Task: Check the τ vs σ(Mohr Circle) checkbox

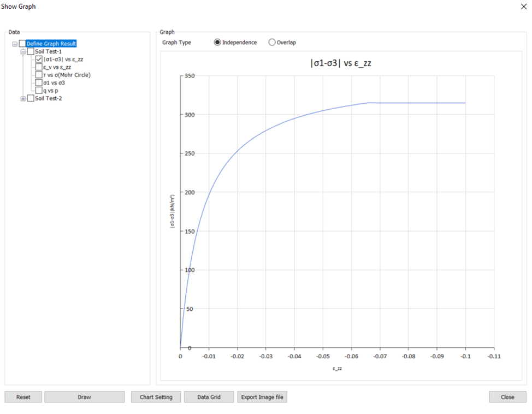Action: click(39, 75)
